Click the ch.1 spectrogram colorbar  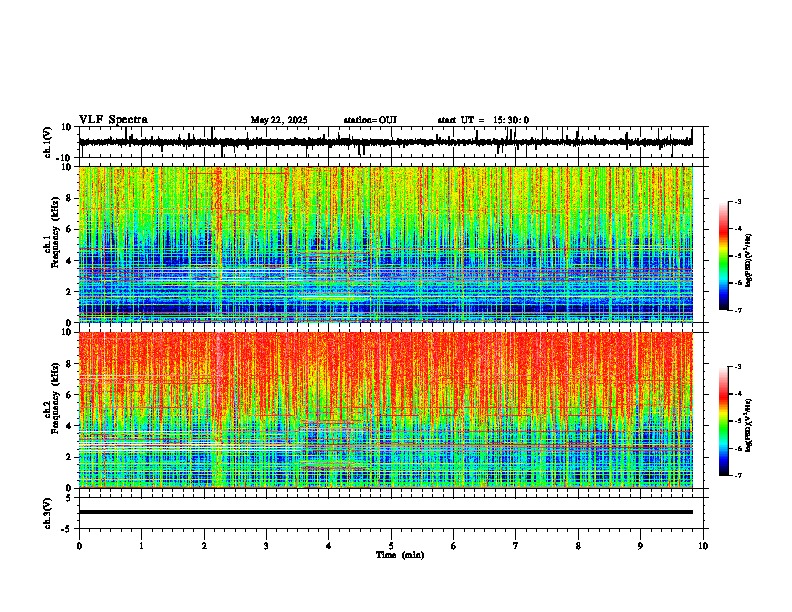point(723,256)
